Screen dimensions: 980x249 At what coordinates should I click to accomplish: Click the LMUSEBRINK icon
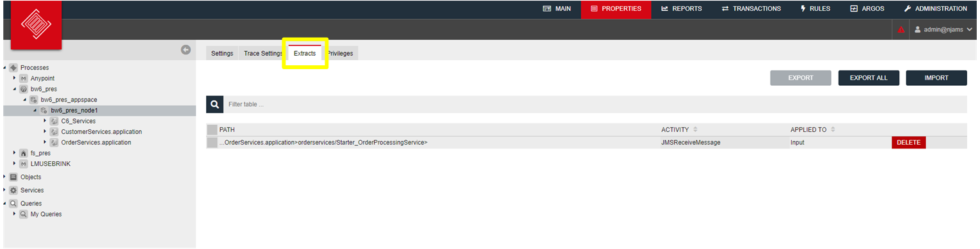[24, 164]
